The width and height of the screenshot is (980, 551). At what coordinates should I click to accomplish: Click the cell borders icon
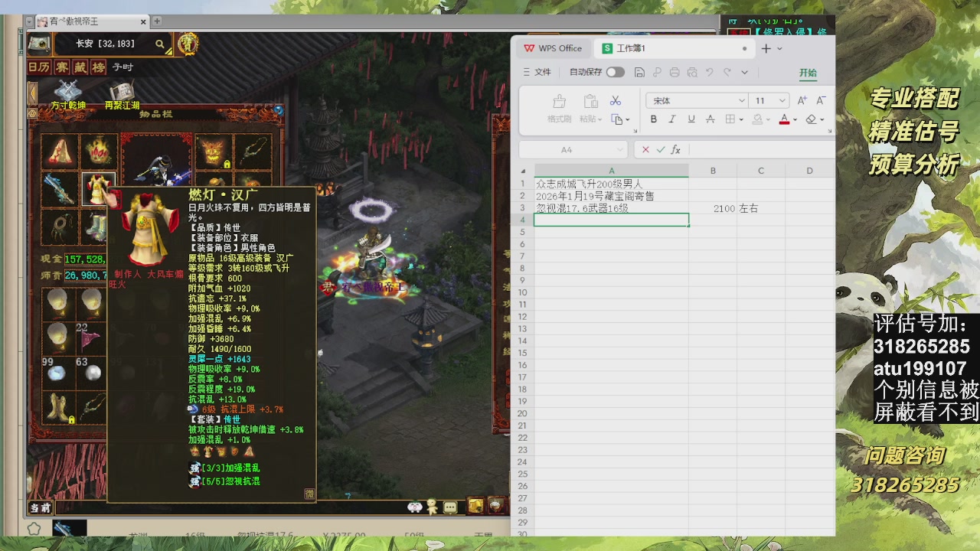click(730, 119)
